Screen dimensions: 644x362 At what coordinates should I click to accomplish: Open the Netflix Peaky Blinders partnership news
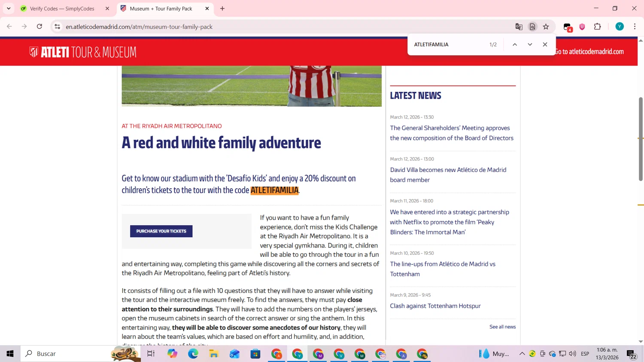click(x=450, y=222)
